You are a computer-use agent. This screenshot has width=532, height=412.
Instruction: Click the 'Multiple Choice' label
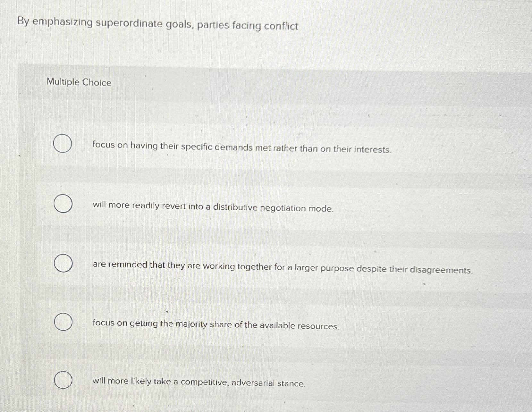click(79, 82)
